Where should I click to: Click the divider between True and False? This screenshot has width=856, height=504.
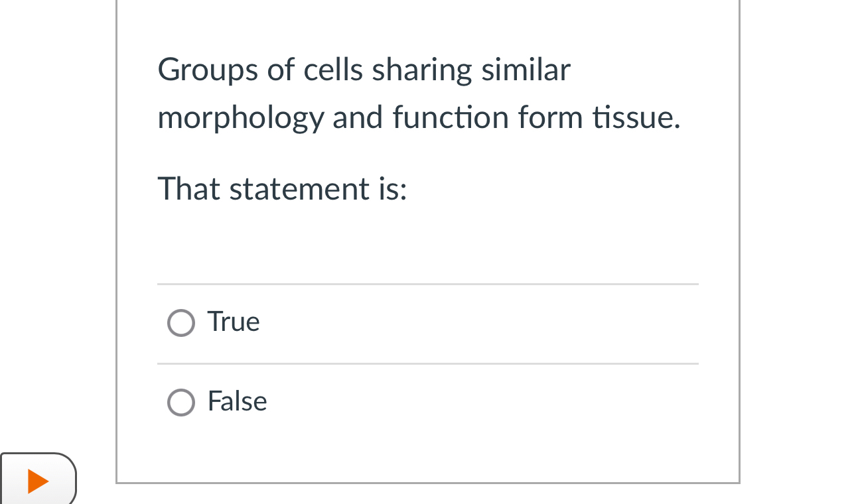(428, 363)
